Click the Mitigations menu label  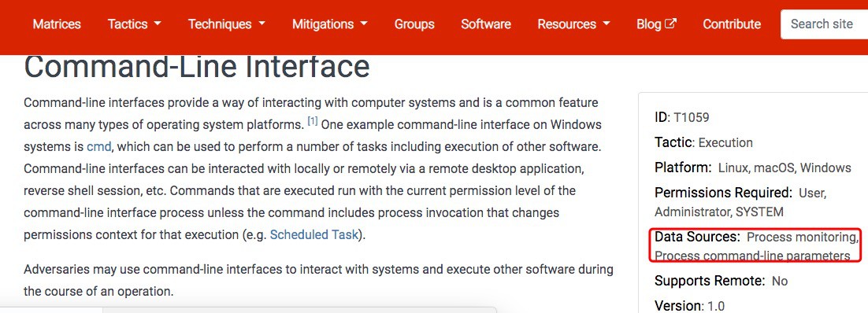[x=323, y=24]
